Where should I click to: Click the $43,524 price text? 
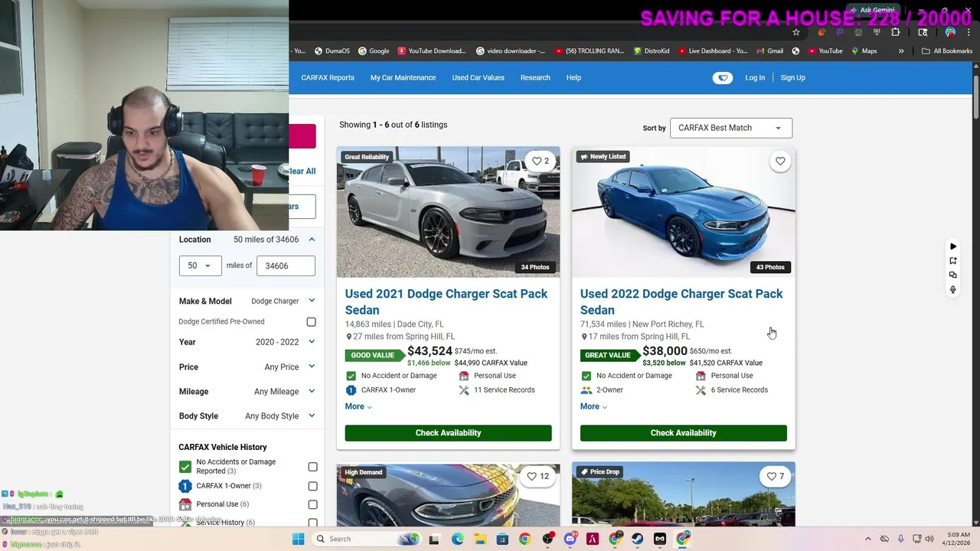coord(430,351)
